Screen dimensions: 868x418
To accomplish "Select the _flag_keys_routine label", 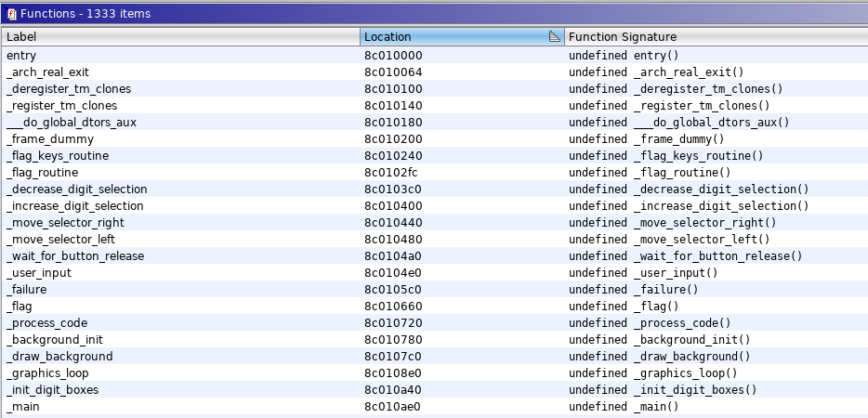I will coord(58,155).
